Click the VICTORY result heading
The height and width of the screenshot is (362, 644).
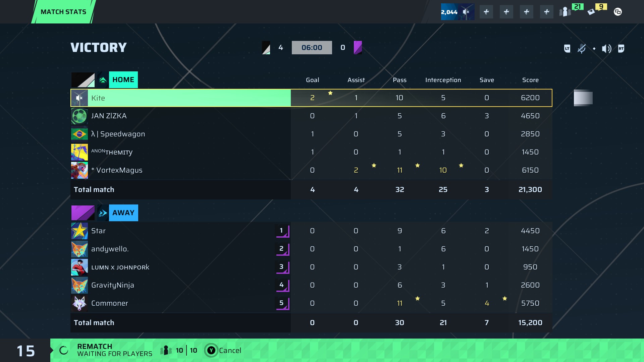coord(99,48)
